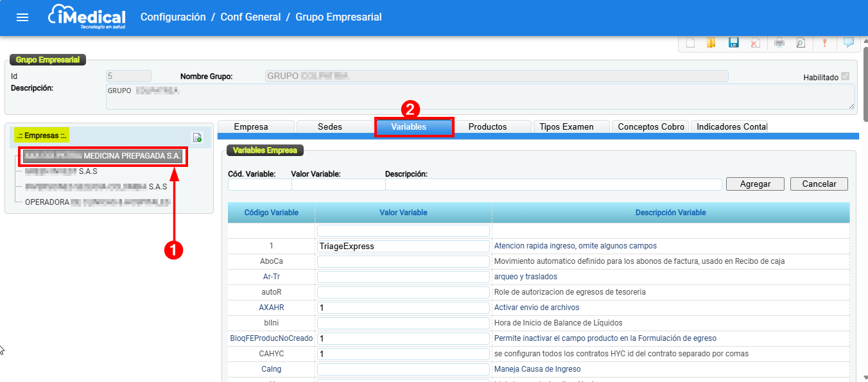Go to the Tipos Examen tab
Screen dimensions: 868x382
click(x=566, y=127)
